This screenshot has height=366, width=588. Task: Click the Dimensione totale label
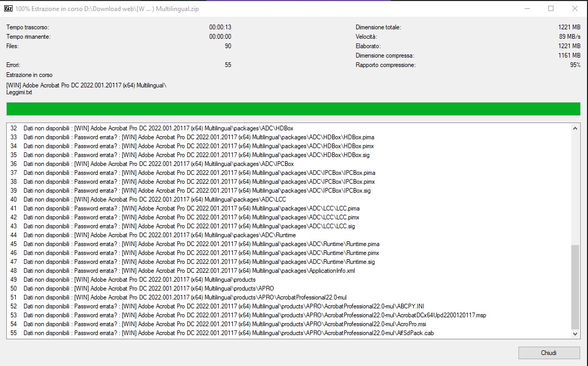(x=378, y=27)
